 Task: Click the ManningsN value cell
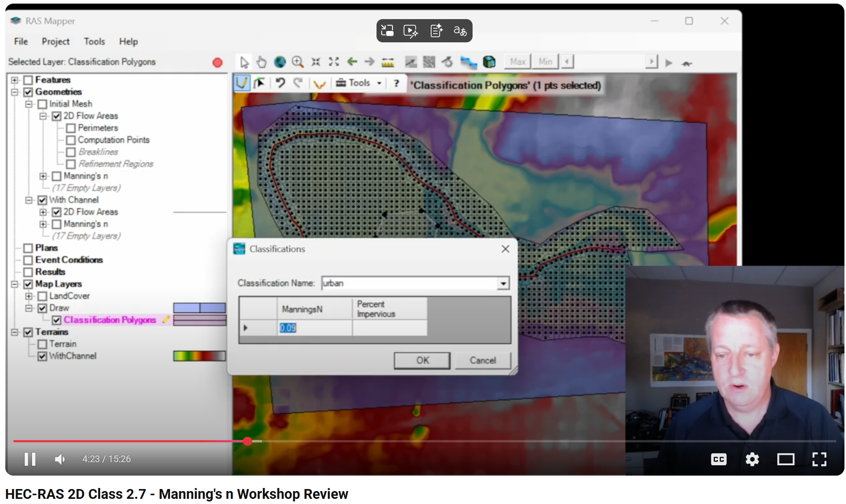(x=315, y=328)
